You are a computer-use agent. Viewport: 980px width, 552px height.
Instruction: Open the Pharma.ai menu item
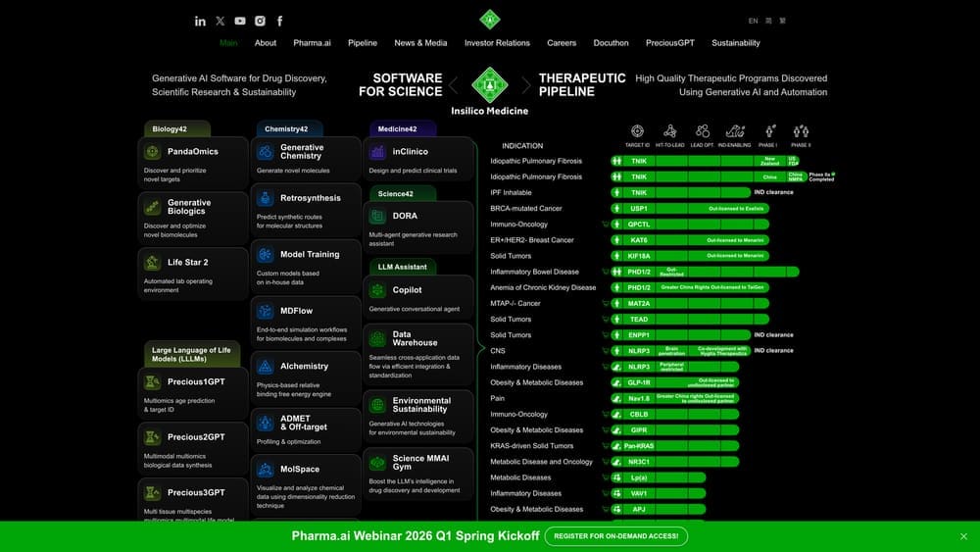pyautogui.click(x=312, y=43)
